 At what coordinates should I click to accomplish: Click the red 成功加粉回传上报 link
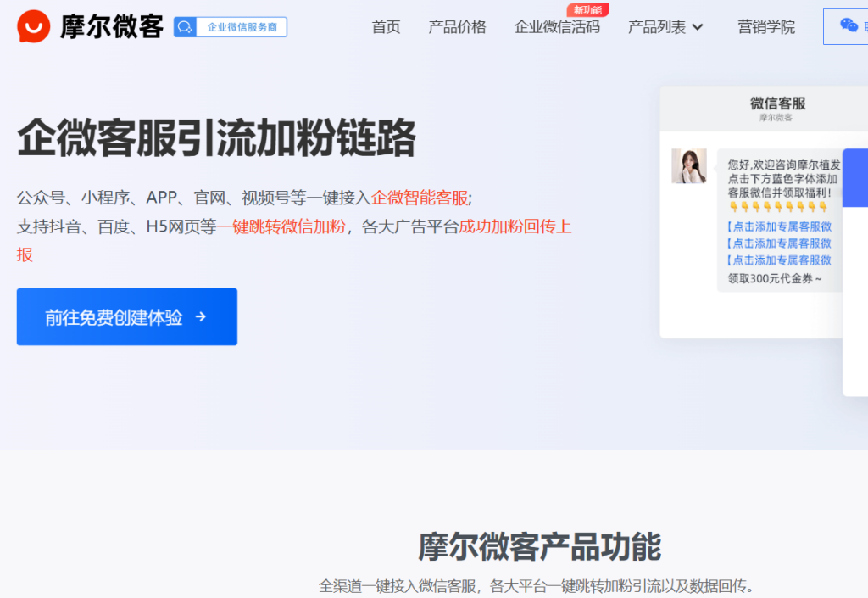pyautogui.click(x=515, y=227)
